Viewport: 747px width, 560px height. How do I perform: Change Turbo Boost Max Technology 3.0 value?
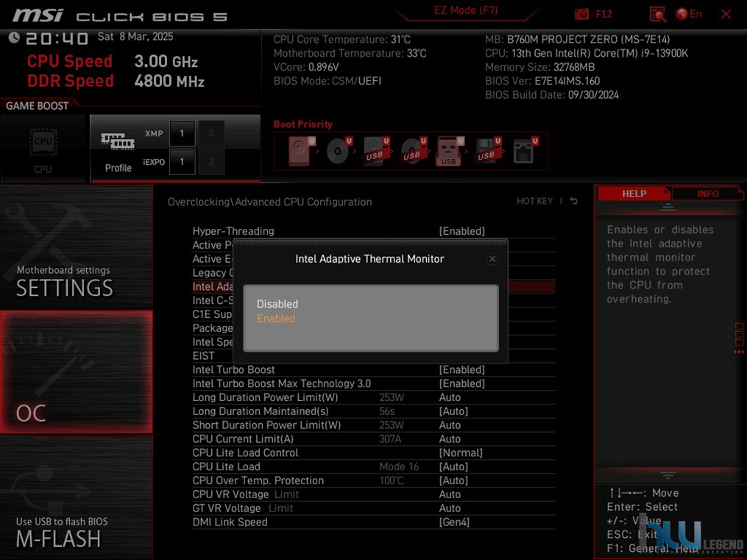[x=461, y=383]
